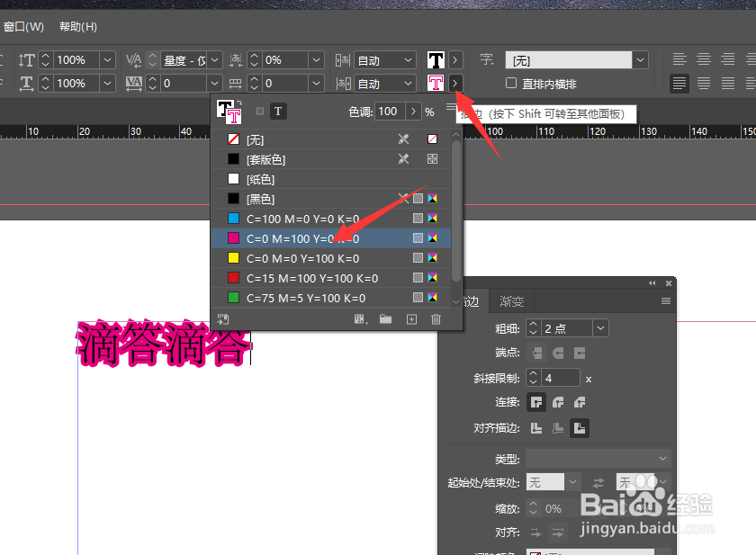The height and width of the screenshot is (555, 756).
Task: Expand the fill color swatches arrow
Action: pyautogui.click(x=454, y=60)
